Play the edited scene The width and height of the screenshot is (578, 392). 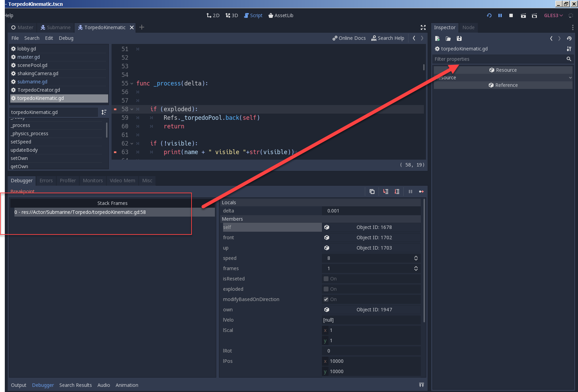pyautogui.click(x=523, y=15)
